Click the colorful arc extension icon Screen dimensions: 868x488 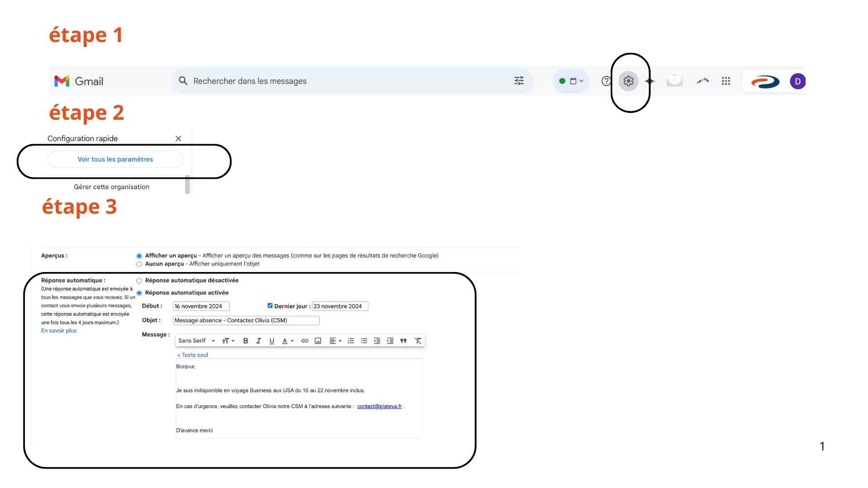(703, 81)
